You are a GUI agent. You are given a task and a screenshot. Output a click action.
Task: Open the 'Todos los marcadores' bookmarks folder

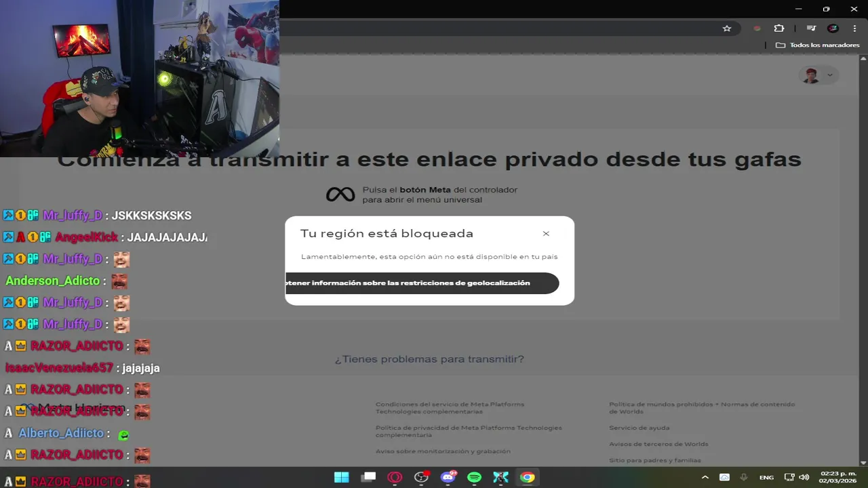(818, 45)
